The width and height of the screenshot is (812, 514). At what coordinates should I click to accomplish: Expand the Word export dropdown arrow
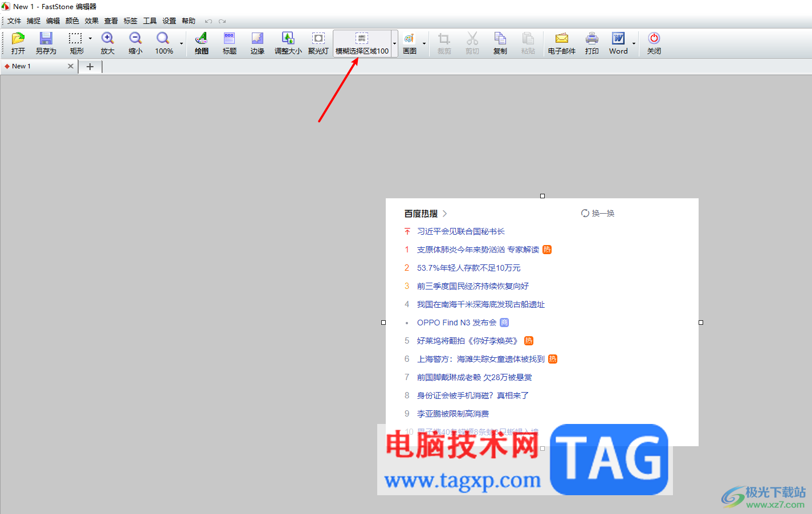[x=634, y=43]
